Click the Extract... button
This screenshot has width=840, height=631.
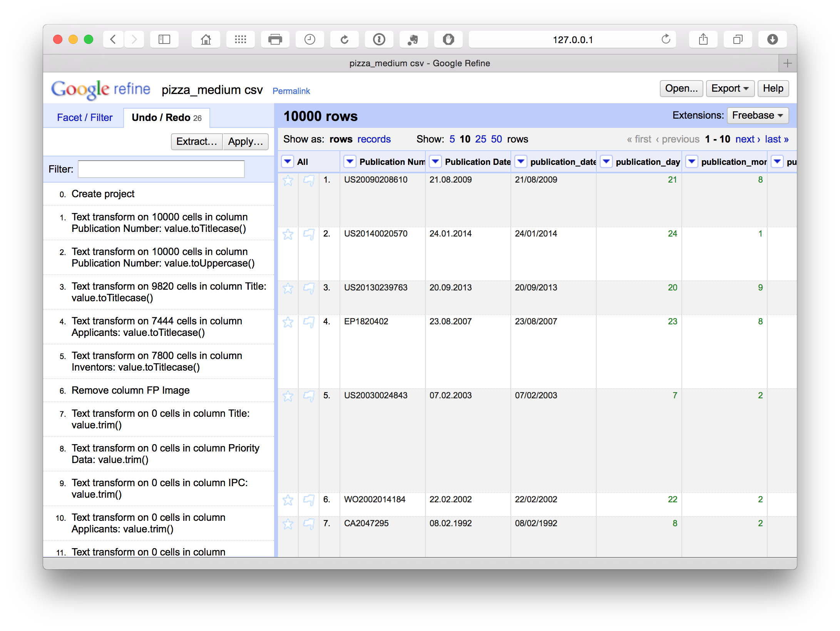[197, 141]
